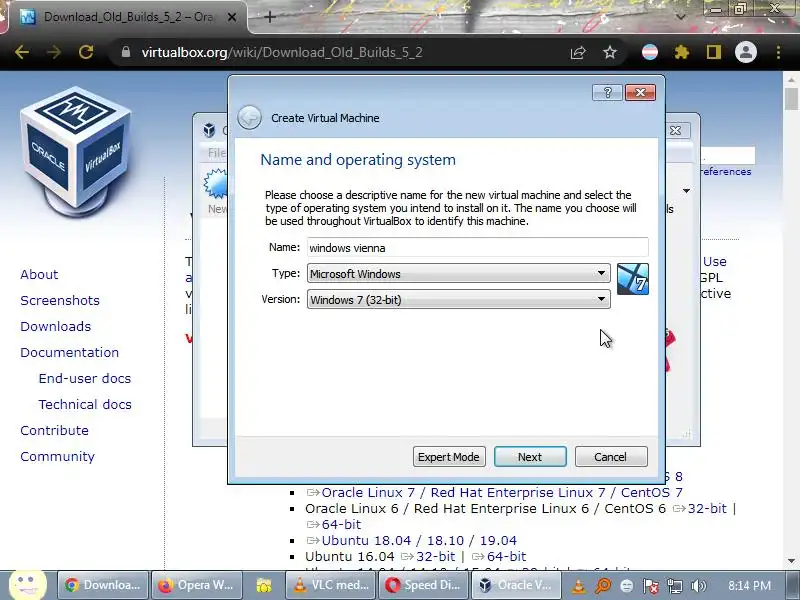Click the Start button smiley face in taskbar

28,584
